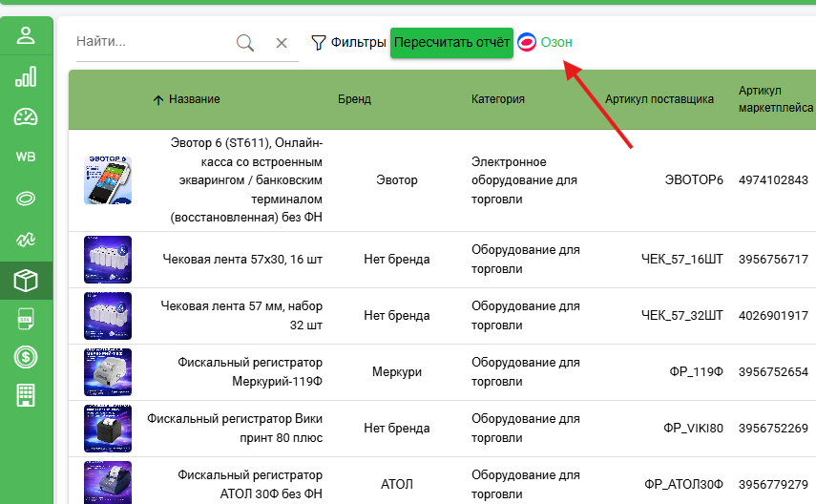Click marketplace article 3956779279

[773, 484]
